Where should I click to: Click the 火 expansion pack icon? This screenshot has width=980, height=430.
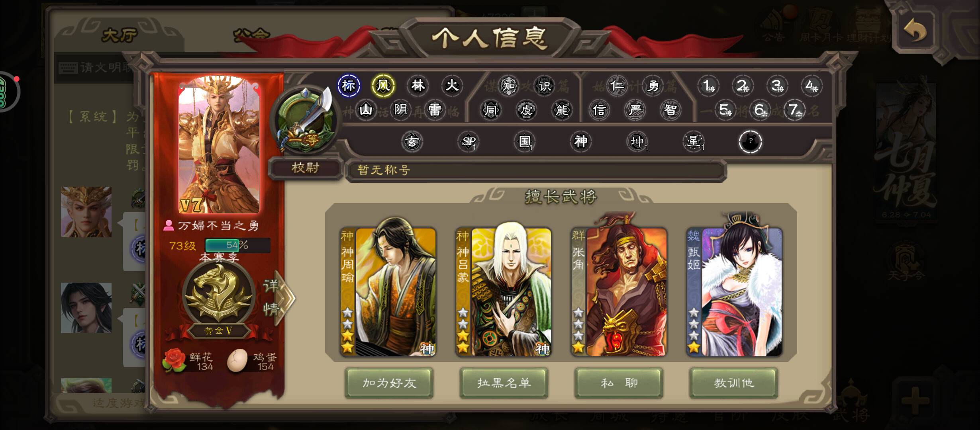[x=452, y=86]
